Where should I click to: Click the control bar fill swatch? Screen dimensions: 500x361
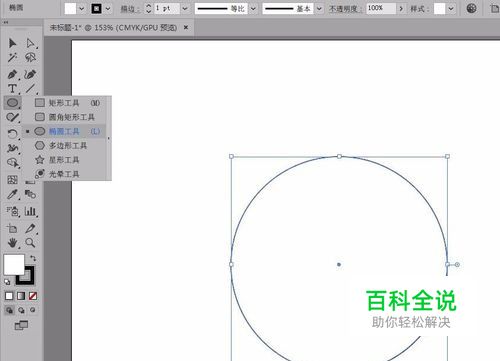pyautogui.click(x=70, y=9)
